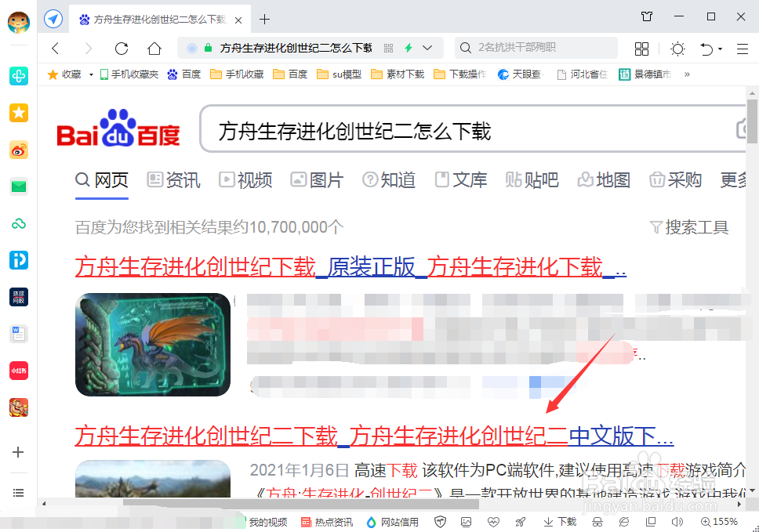759x532 pixels.
Task: Click 热点资讯 in the status bar
Action: [327, 522]
